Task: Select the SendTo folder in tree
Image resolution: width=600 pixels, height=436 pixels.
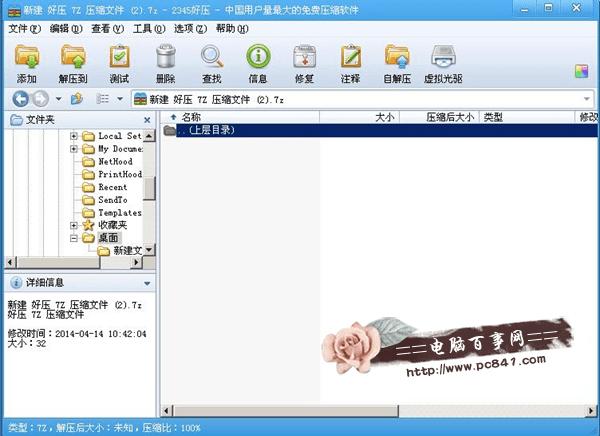Action: [x=112, y=200]
